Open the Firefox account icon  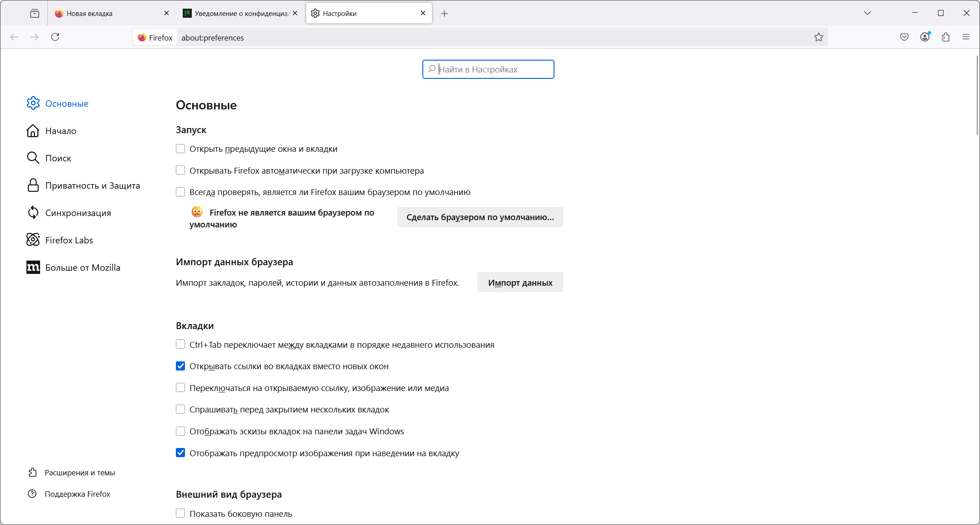[x=925, y=37]
